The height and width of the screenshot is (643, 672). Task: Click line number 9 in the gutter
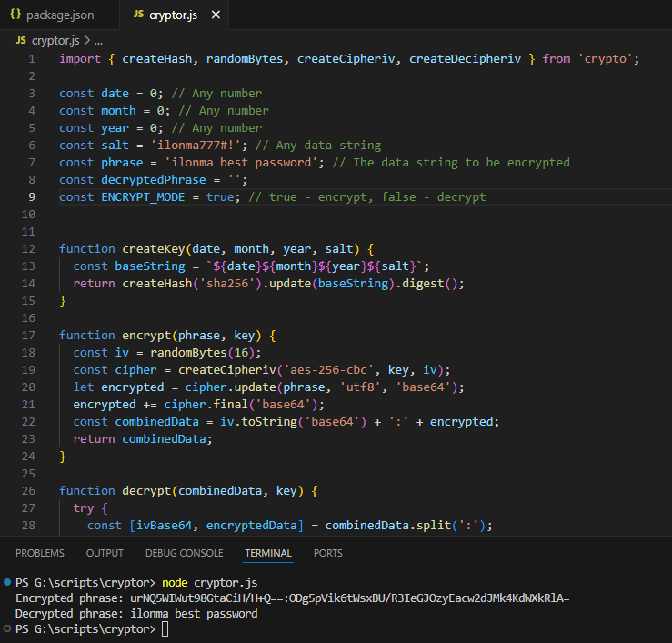click(x=32, y=197)
